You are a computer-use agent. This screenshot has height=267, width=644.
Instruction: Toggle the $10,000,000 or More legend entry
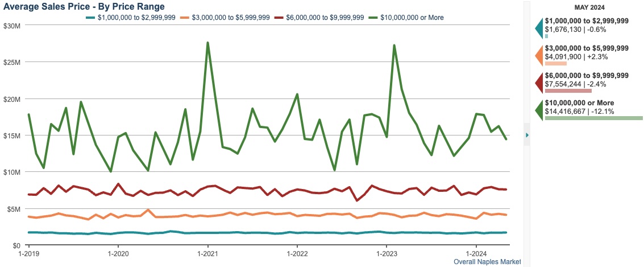(406, 17)
